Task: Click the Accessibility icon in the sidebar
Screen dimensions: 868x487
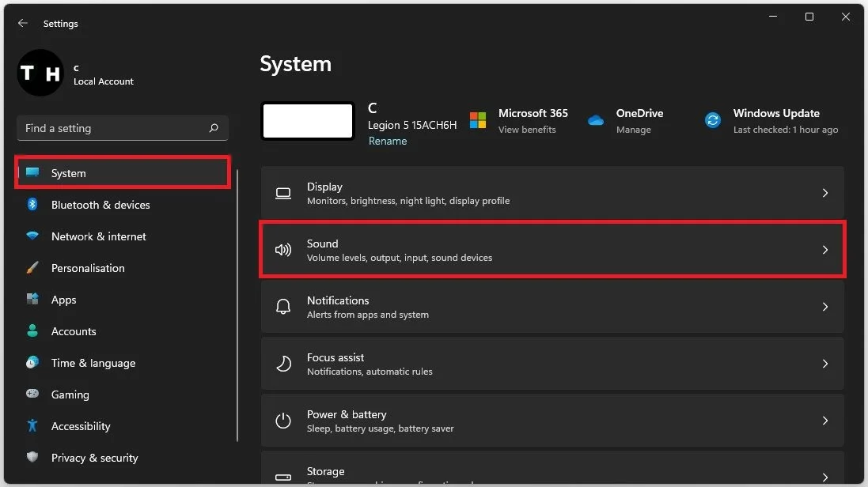Action: [32, 426]
